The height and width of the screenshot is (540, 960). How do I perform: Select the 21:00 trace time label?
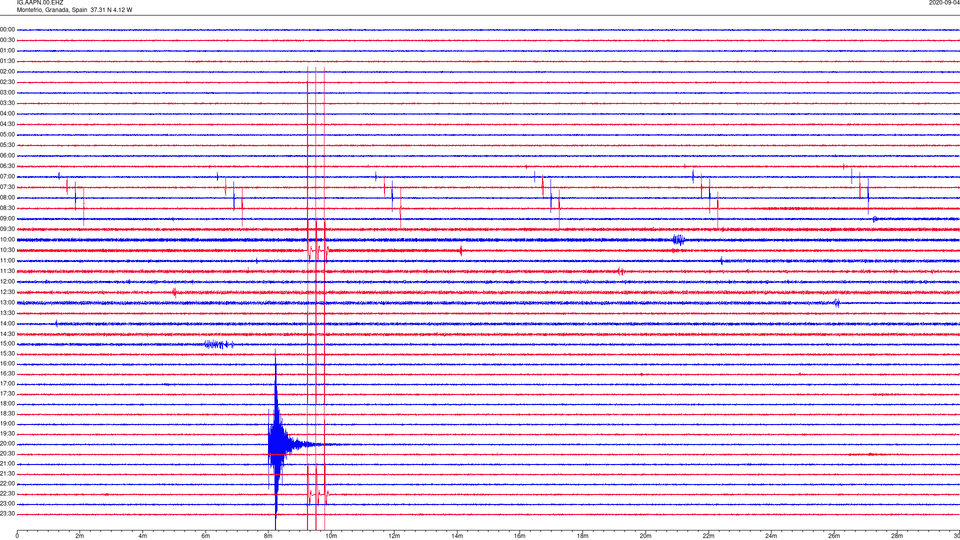(7, 463)
